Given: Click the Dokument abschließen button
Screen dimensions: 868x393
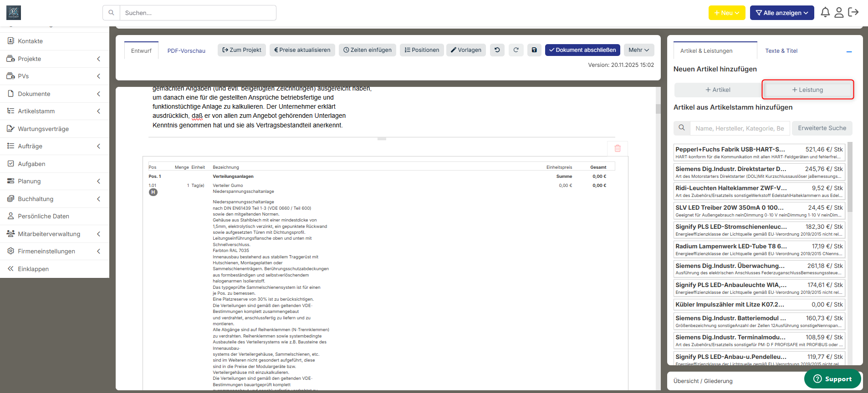Looking at the screenshot, I should (582, 50).
